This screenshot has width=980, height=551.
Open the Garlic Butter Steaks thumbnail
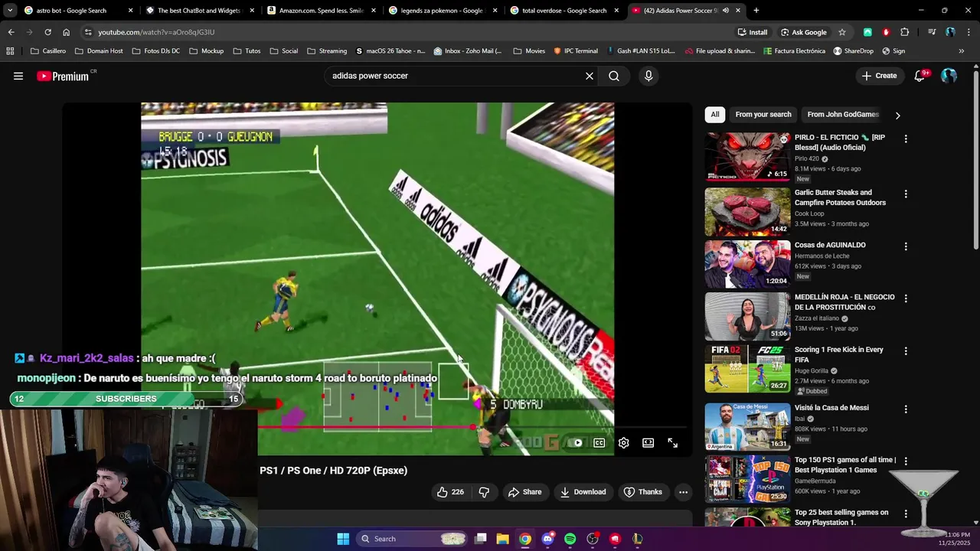point(747,212)
